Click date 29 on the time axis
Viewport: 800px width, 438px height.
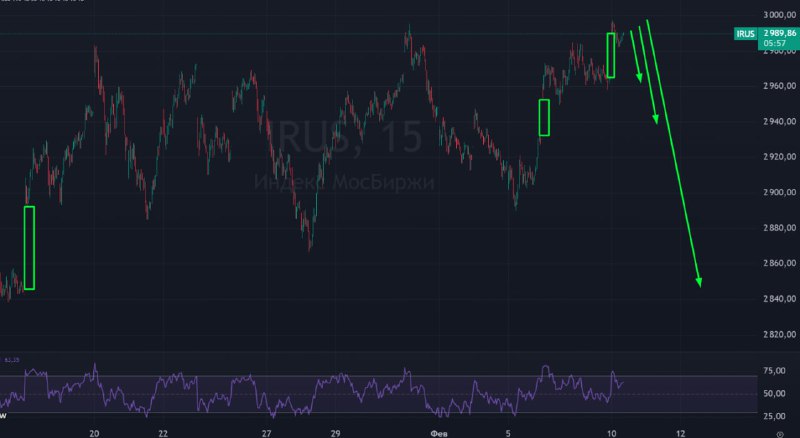(335, 434)
